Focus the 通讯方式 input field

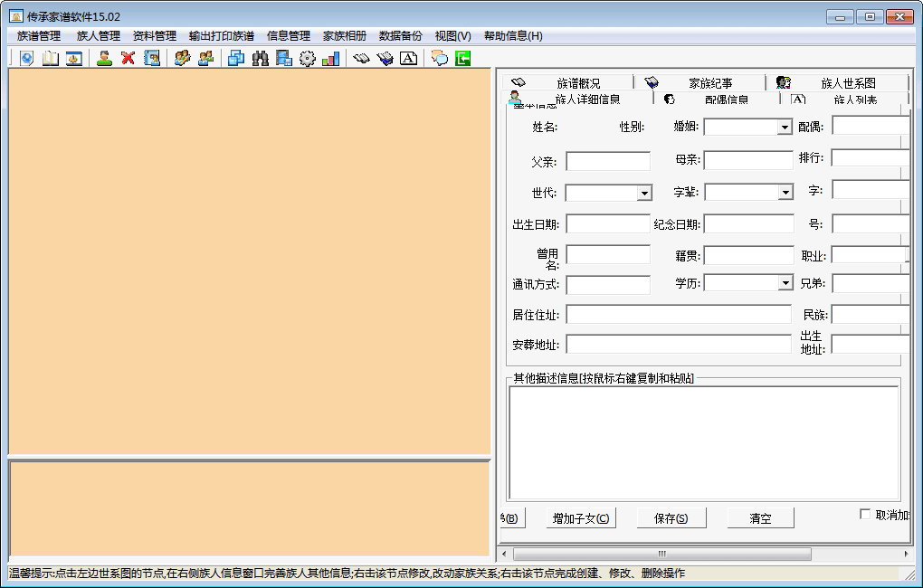pos(608,285)
